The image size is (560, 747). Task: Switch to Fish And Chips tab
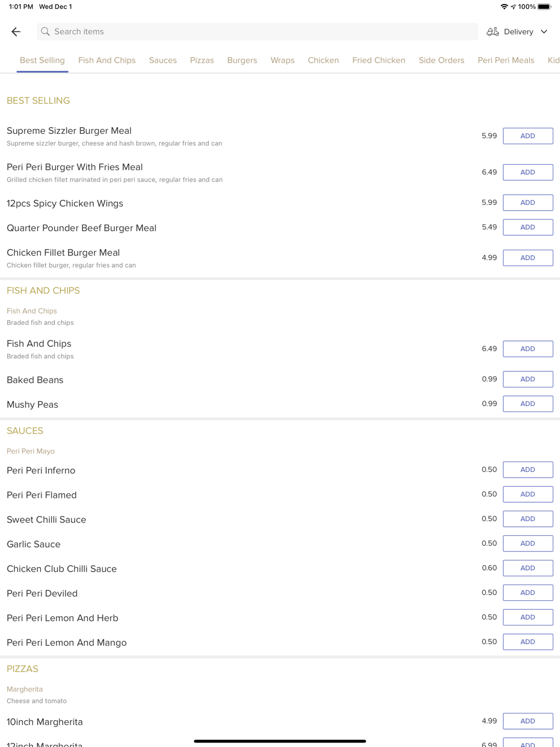[x=107, y=60]
